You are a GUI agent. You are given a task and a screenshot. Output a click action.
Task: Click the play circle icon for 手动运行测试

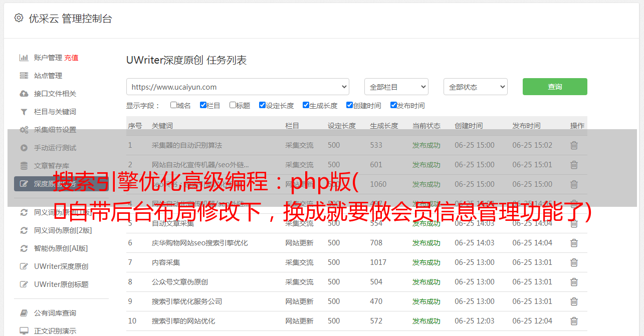[24, 148]
